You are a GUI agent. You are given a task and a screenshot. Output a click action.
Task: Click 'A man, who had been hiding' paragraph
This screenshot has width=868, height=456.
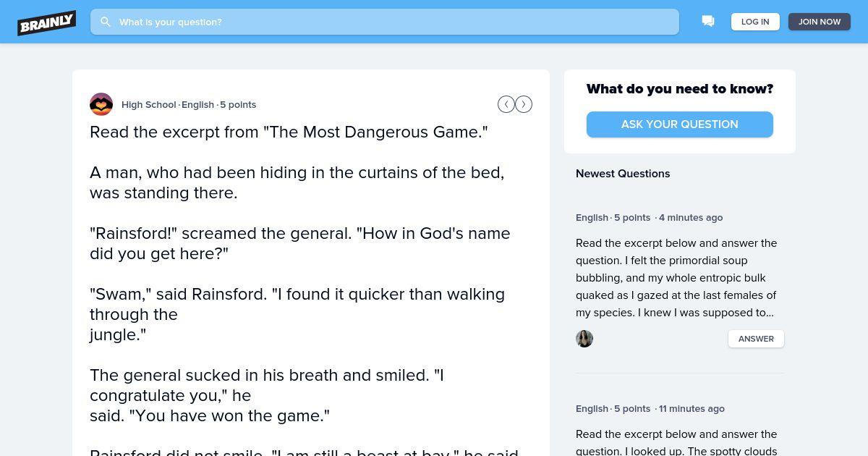297,182
